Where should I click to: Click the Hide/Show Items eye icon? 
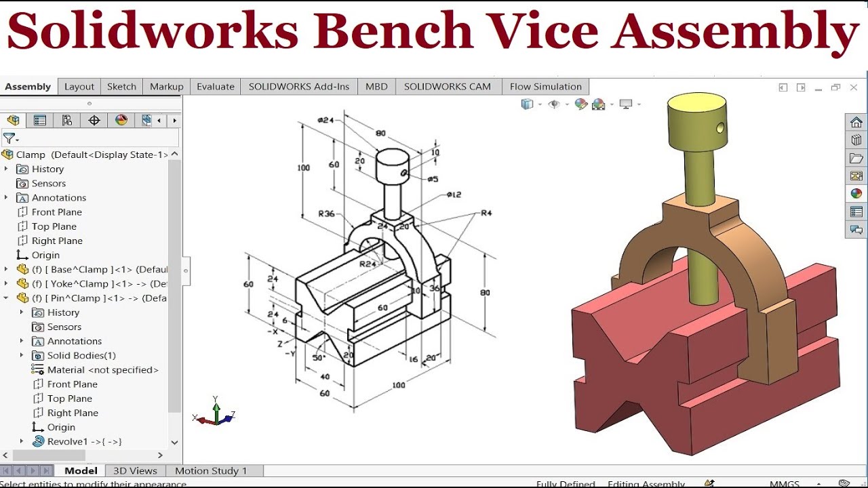point(554,104)
